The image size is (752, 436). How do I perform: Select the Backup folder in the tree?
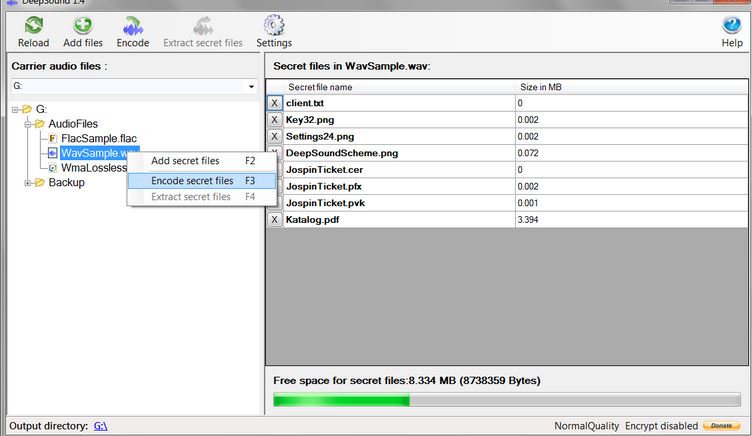click(67, 182)
